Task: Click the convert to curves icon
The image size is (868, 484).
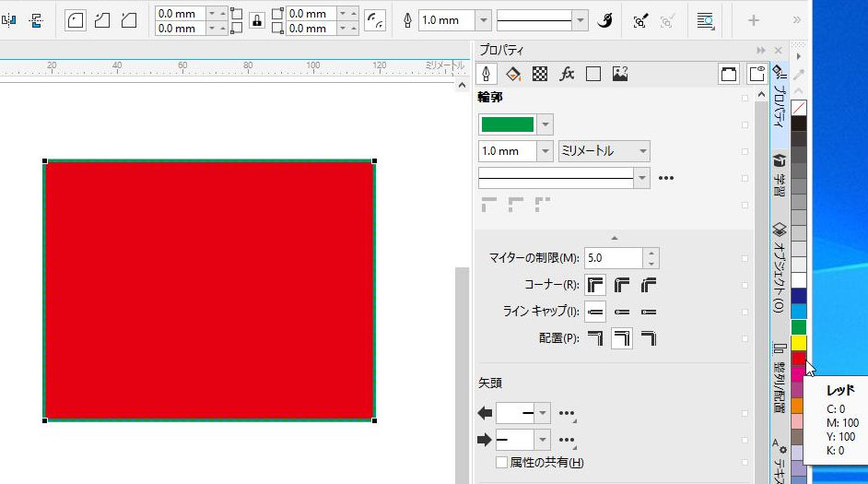Action: [x=605, y=20]
